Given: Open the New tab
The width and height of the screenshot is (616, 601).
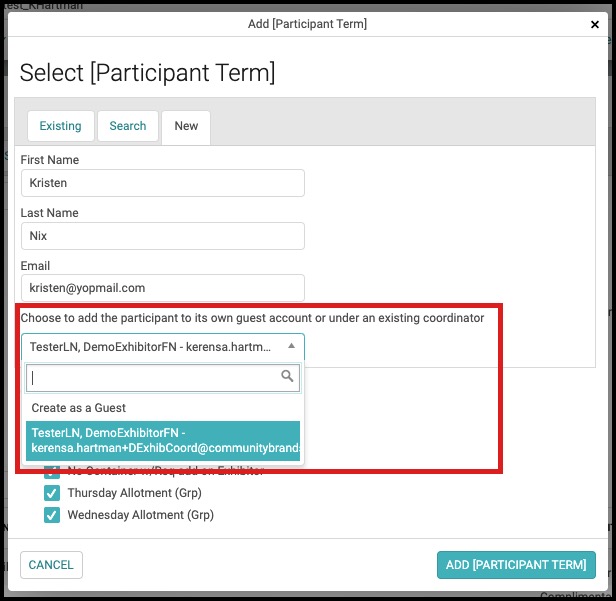Looking at the screenshot, I should tap(186, 127).
